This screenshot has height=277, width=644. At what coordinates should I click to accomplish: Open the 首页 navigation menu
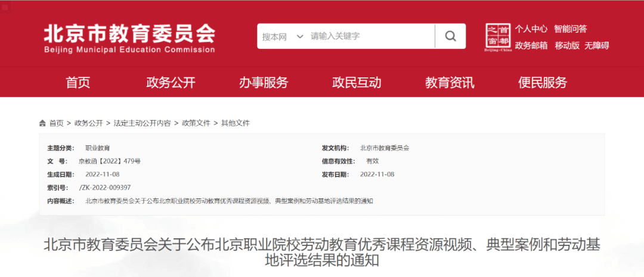coord(78,83)
